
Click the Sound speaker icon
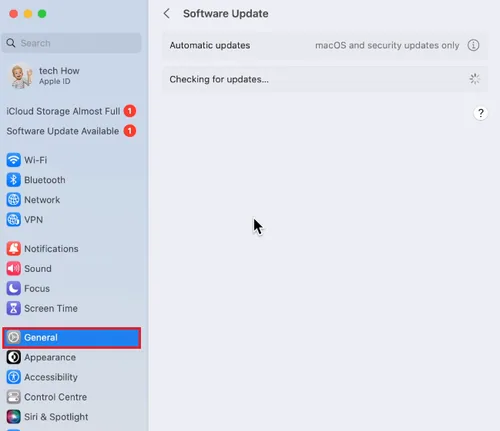(x=13, y=269)
